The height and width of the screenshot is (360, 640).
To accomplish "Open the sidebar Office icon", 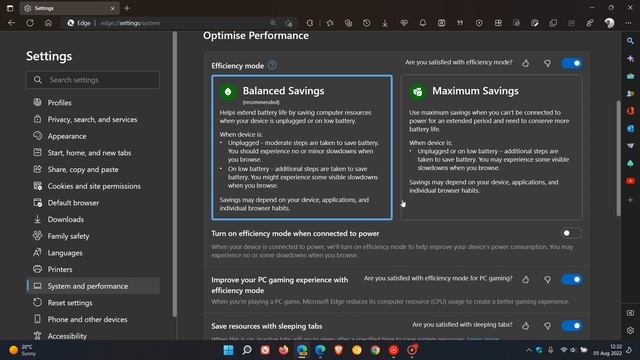I will [630, 111].
